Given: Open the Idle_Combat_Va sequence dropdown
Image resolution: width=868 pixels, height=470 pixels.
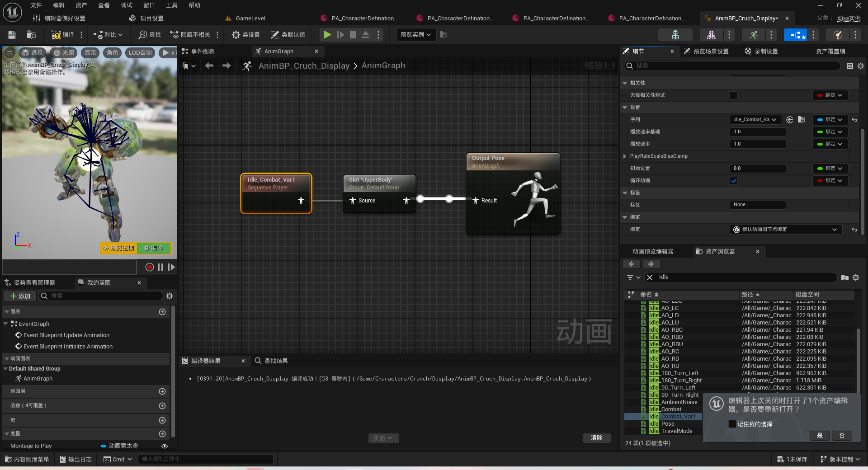Looking at the screenshot, I should coord(755,120).
